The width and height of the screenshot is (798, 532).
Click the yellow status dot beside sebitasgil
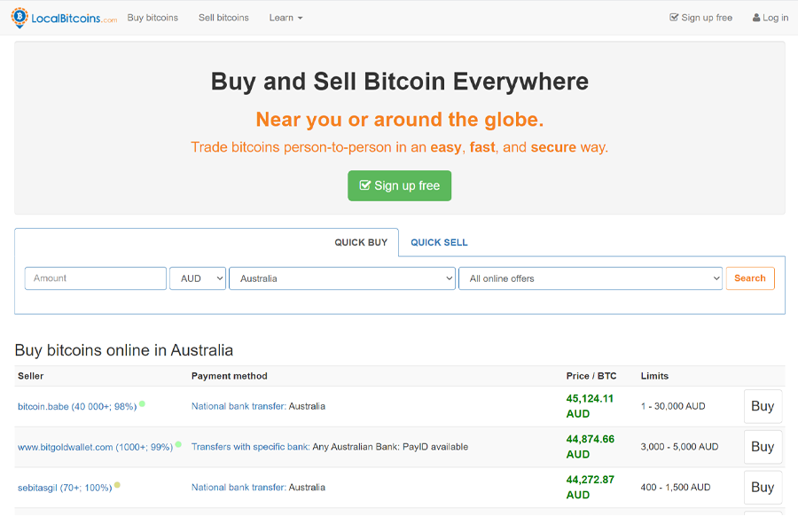pyautogui.click(x=117, y=485)
